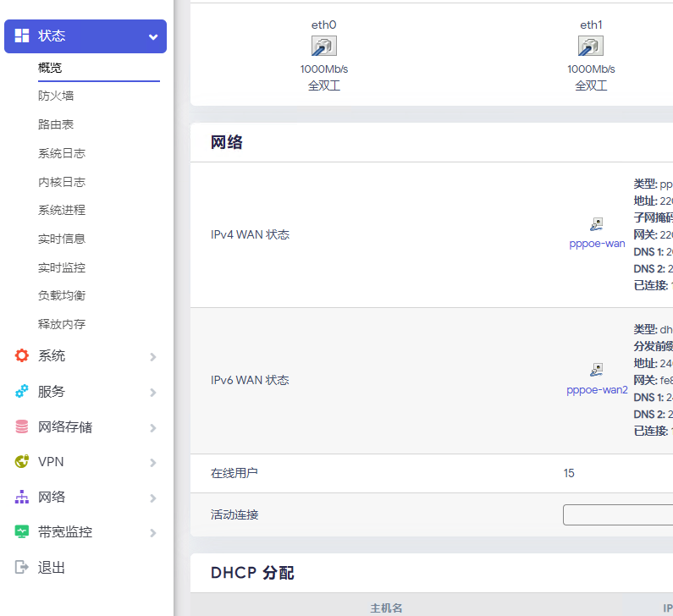Click eth1 duplex text 全双工
The width and height of the screenshot is (673, 616).
click(x=591, y=85)
